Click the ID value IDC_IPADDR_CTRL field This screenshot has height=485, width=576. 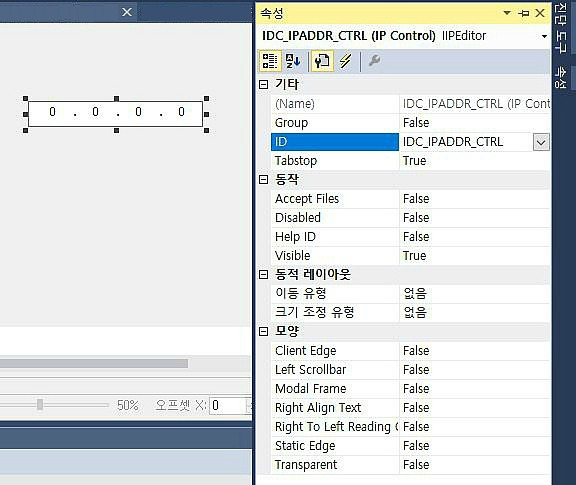(x=466, y=142)
